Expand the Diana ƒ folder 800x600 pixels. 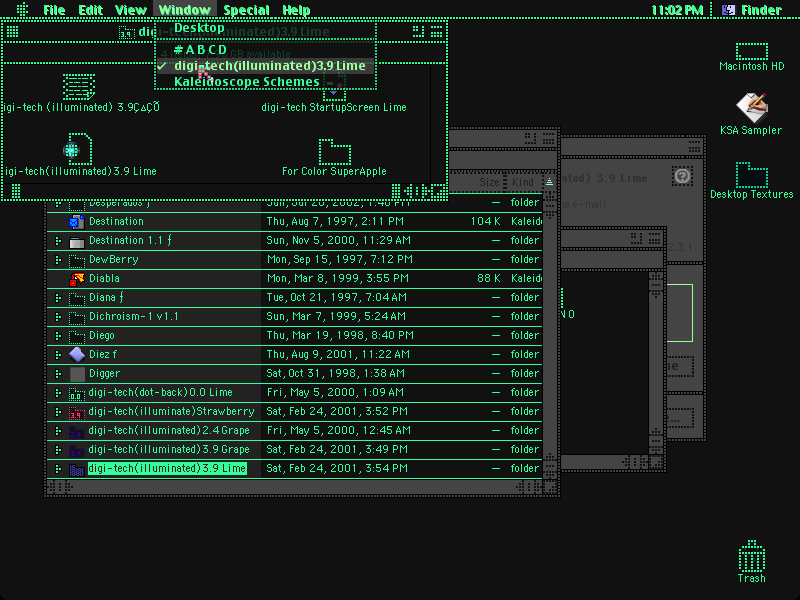[58, 298]
